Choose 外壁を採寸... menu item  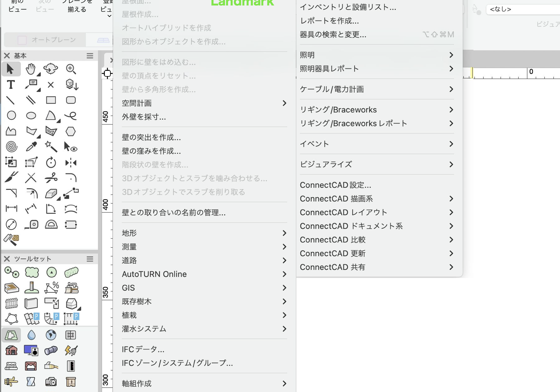pos(204,117)
